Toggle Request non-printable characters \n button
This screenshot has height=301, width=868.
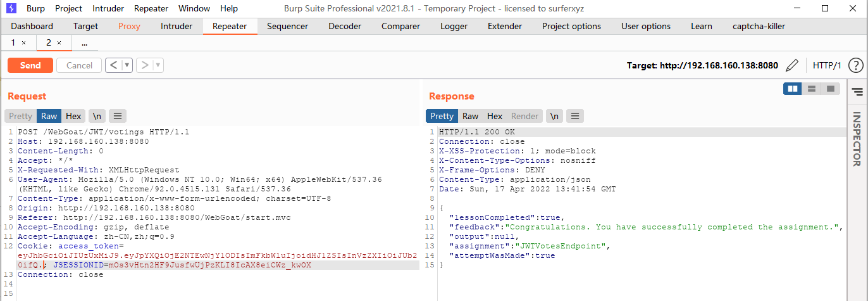pos(97,116)
